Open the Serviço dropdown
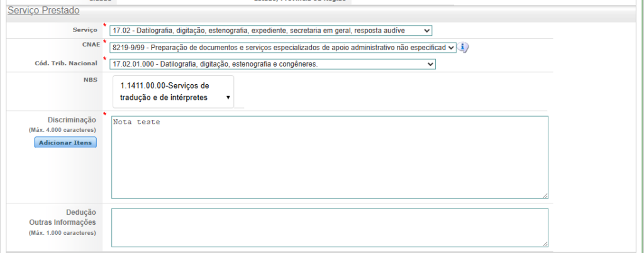This screenshot has height=253, width=644. [270, 30]
